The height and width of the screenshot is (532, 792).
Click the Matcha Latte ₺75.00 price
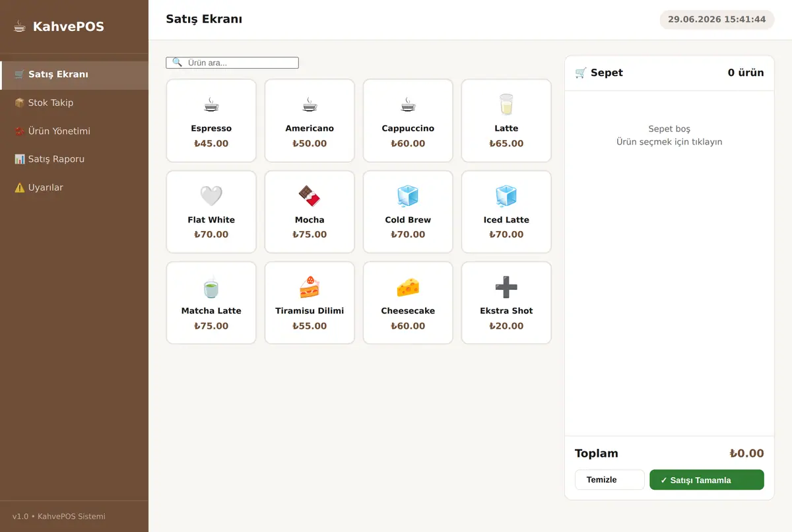click(x=211, y=326)
